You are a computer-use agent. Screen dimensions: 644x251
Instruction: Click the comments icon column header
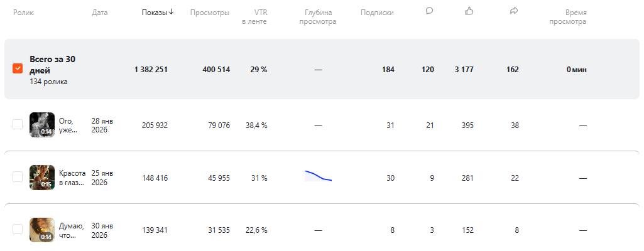(429, 11)
